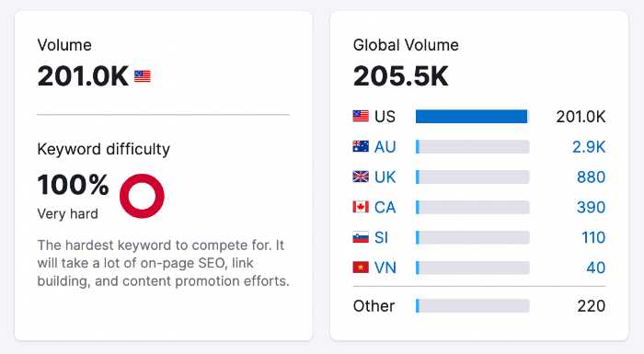
Task: Click the US flag beside Volume 201.0K
Action: (x=143, y=76)
